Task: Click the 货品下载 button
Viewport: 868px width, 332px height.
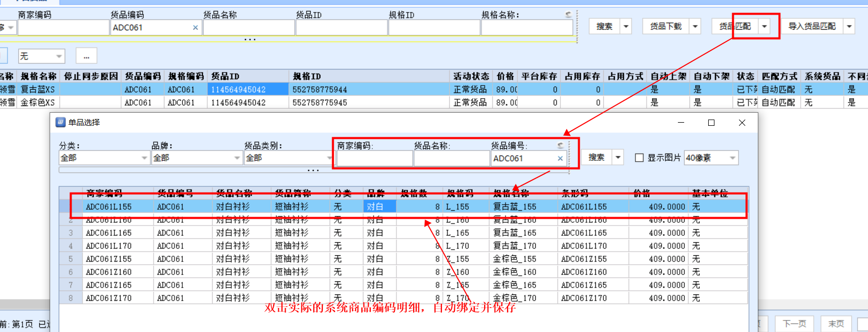Action: [x=665, y=26]
